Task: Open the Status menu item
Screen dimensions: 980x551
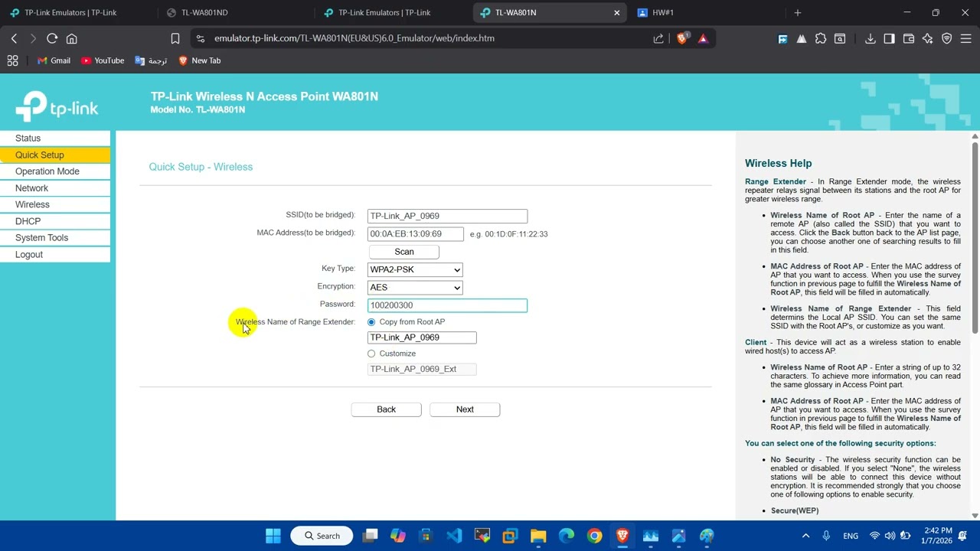Action: [55, 139]
